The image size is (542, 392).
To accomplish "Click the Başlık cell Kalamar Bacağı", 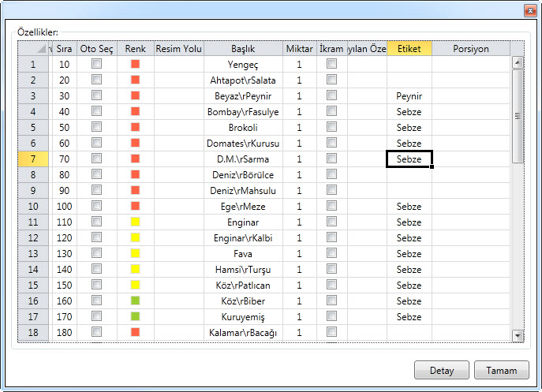I will (243, 332).
